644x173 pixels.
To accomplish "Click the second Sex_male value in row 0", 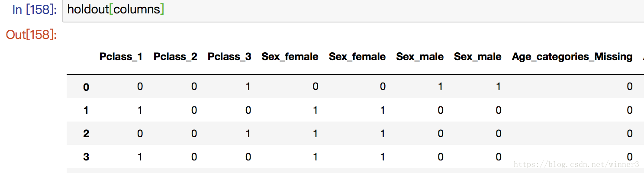I will coord(498,87).
